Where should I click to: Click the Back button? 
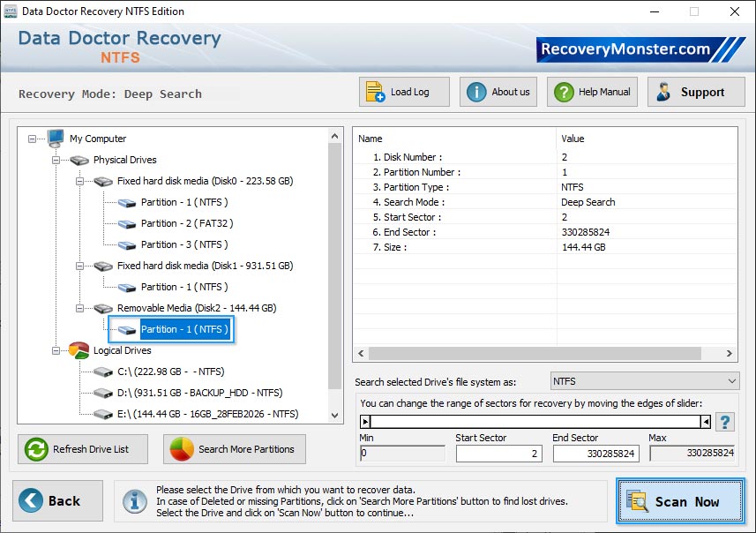(56, 500)
